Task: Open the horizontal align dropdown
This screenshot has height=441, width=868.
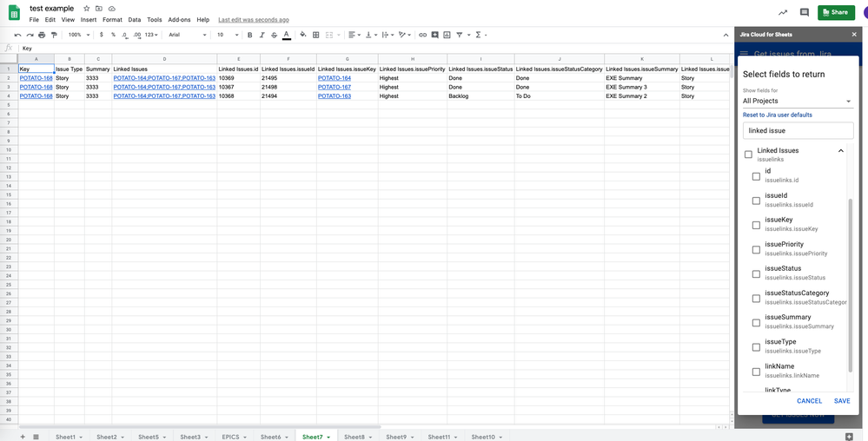Action: pyautogui.click(x=354, y=35)
